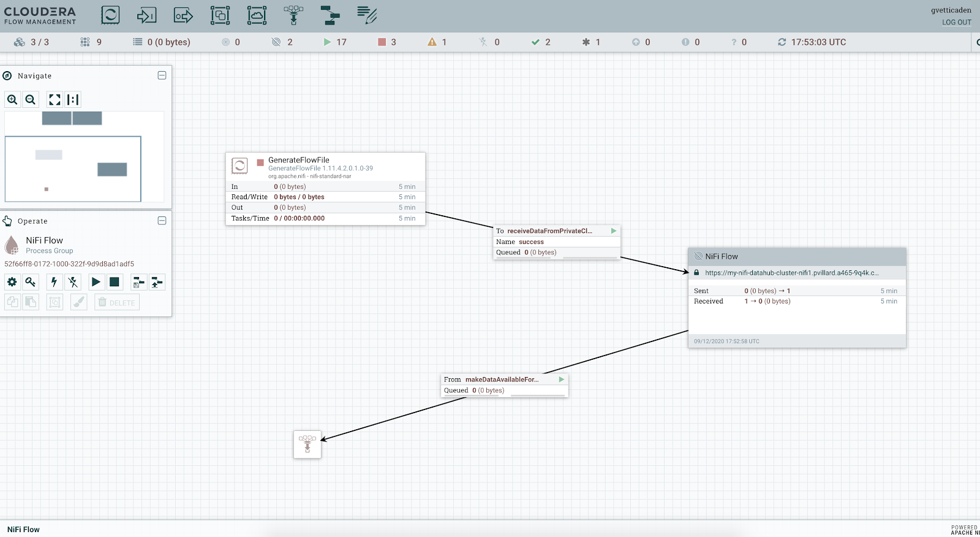Toggle transmission on the NiFi Flow remote group
Screen dimensions: 980x537
point(698,256)
